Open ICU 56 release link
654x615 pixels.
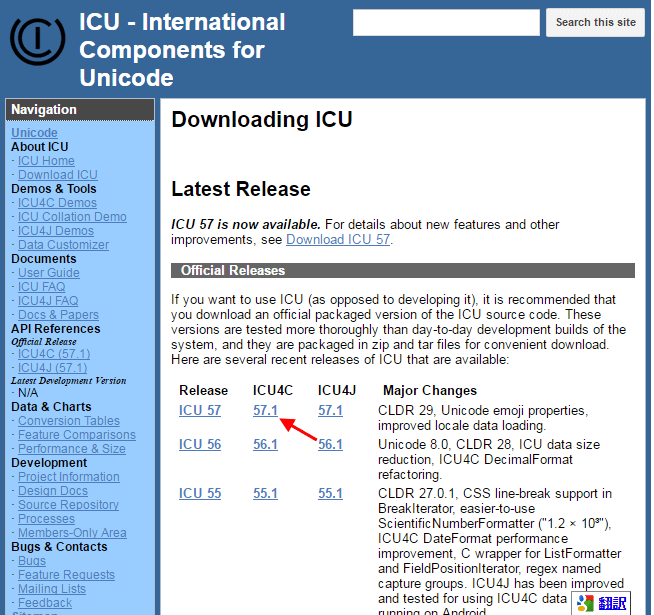click(x=200, y=445)
